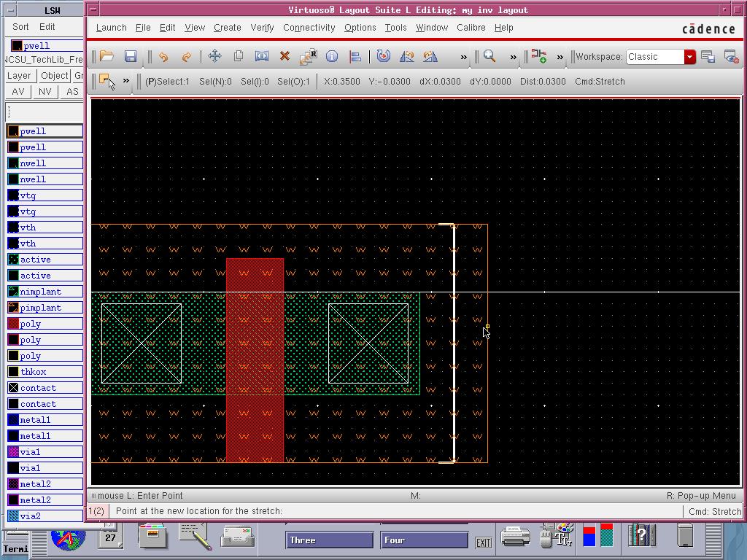Click the Zoom magnifier icon
The height and width of the screenshot is (560, 747).
(489, 56)
